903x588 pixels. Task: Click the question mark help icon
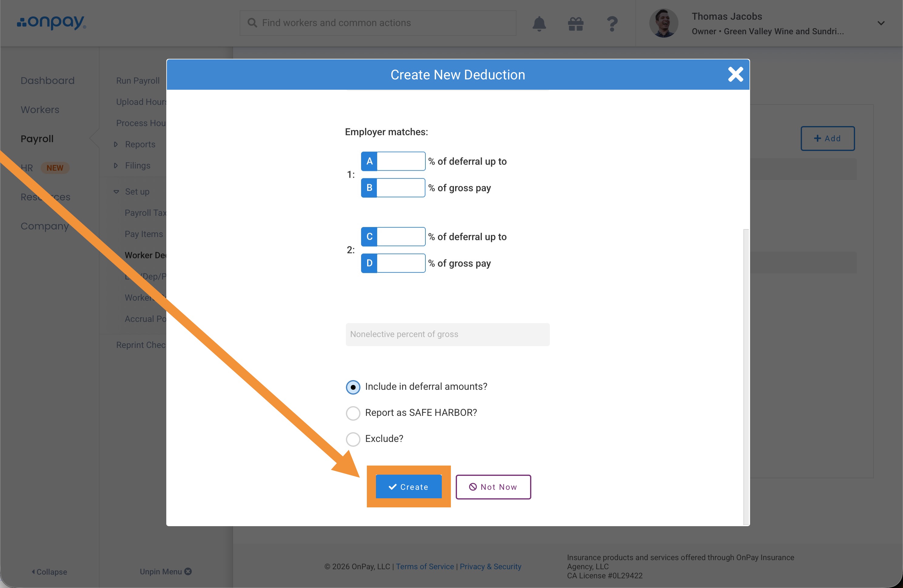[612, 24]
